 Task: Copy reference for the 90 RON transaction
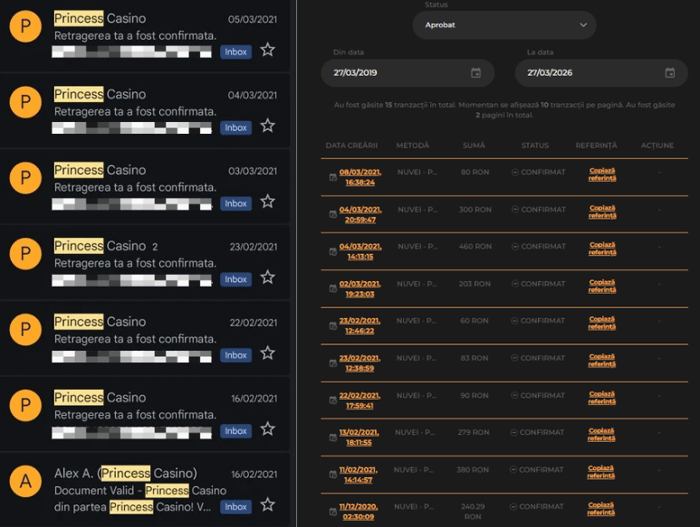tap(602, 397)
